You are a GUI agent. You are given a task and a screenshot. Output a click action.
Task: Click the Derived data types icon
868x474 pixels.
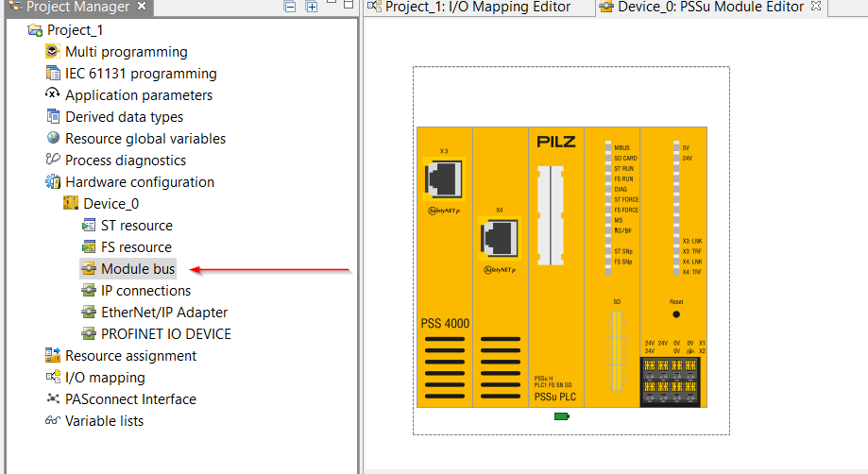pyautogui.click(x=53, y=116)
